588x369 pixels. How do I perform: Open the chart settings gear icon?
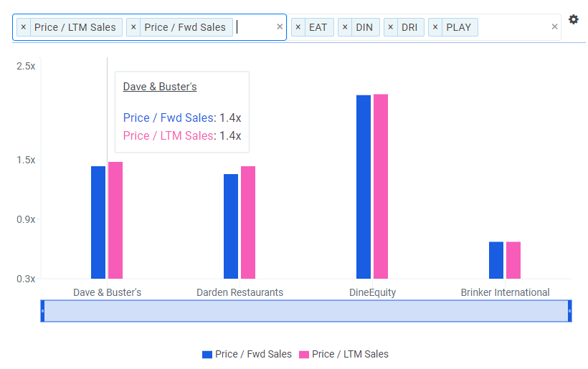tap(573, 19)
